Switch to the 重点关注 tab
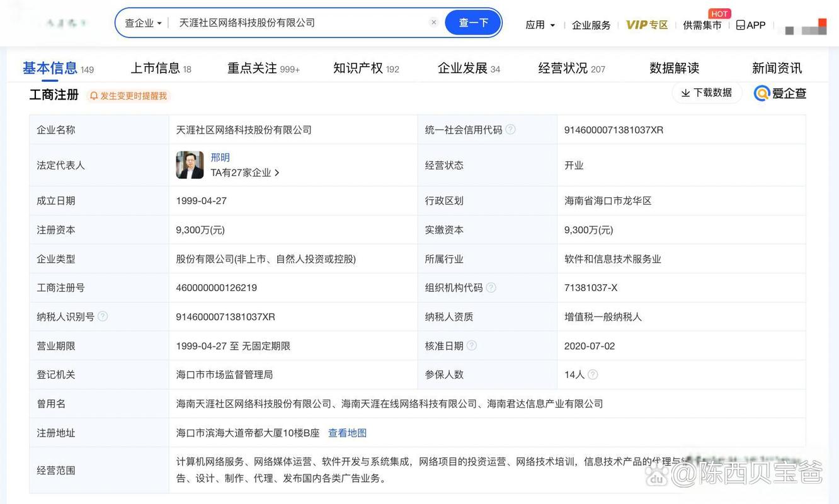 tap(263, 68)
